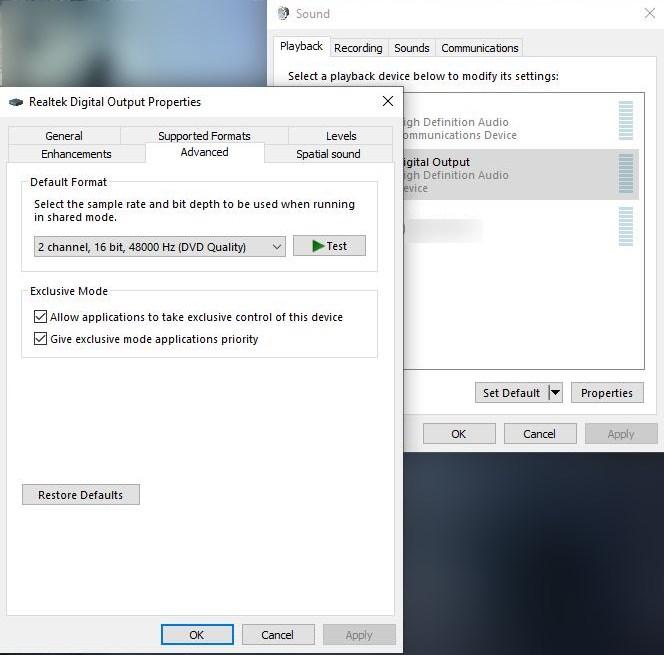664x655 pixels.
Task: Click Cancel in the Properties dialog
Action: pyautogui.click(x=278, y=635)
